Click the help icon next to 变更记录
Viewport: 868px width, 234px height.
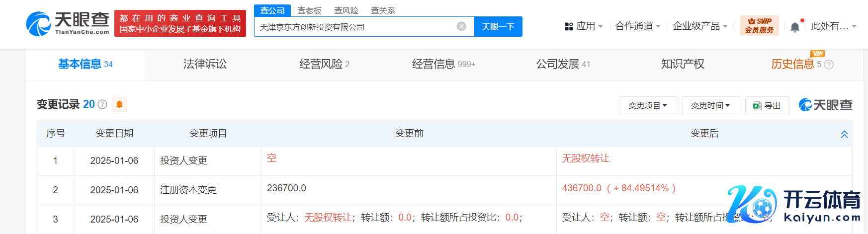point(102,104)
